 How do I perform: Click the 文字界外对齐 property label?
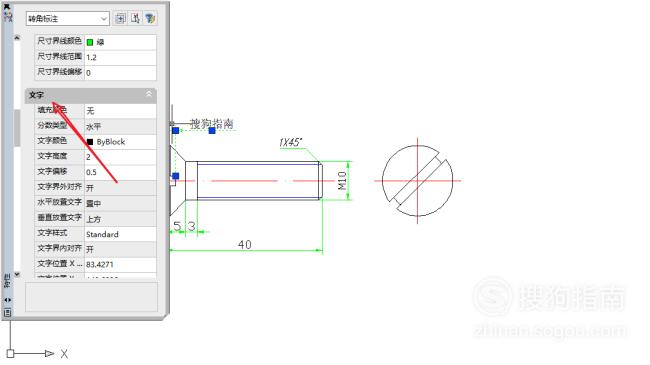tap(59, 187)
